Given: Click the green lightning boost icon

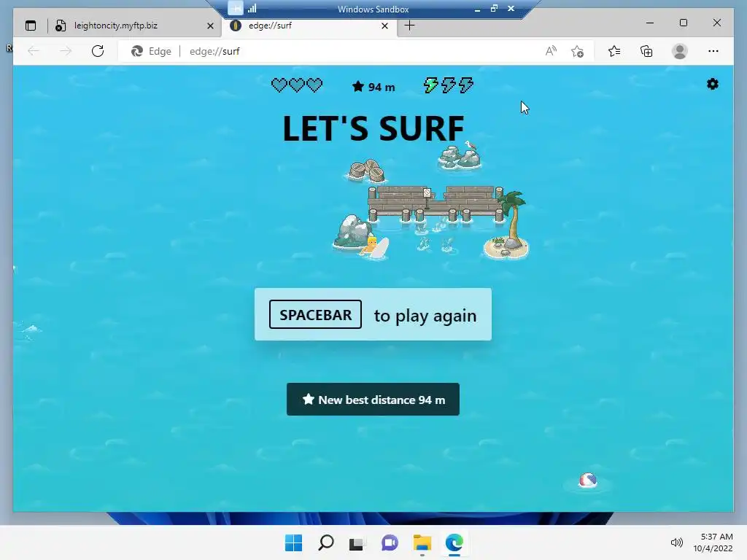Looking at the screenshot, I should 430,85.
